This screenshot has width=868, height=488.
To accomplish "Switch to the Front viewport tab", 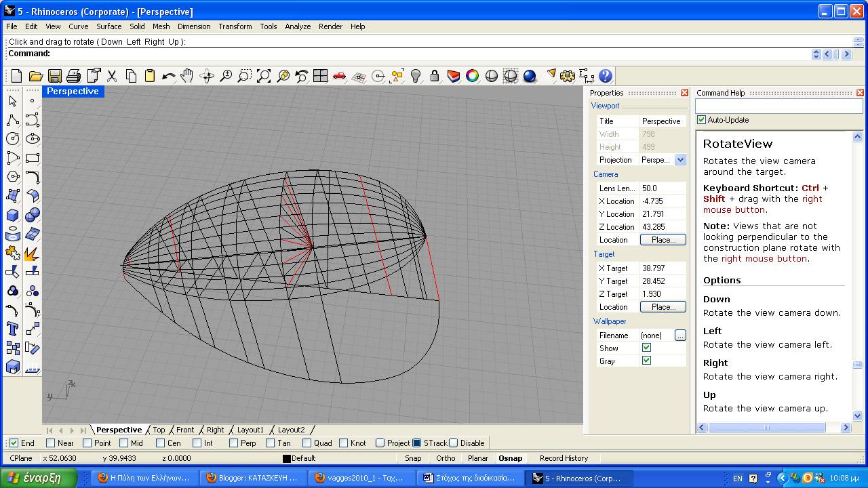I will click(x=184, y=430).
